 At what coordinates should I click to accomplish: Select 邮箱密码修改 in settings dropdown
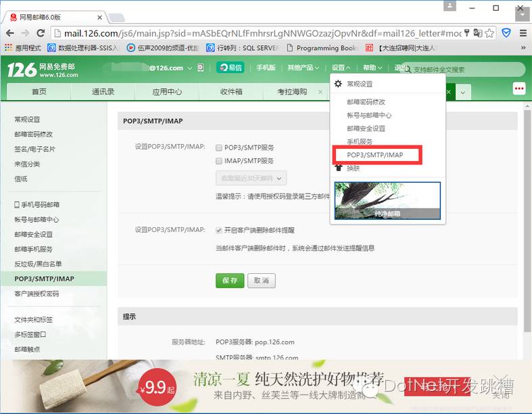point(366,101)
